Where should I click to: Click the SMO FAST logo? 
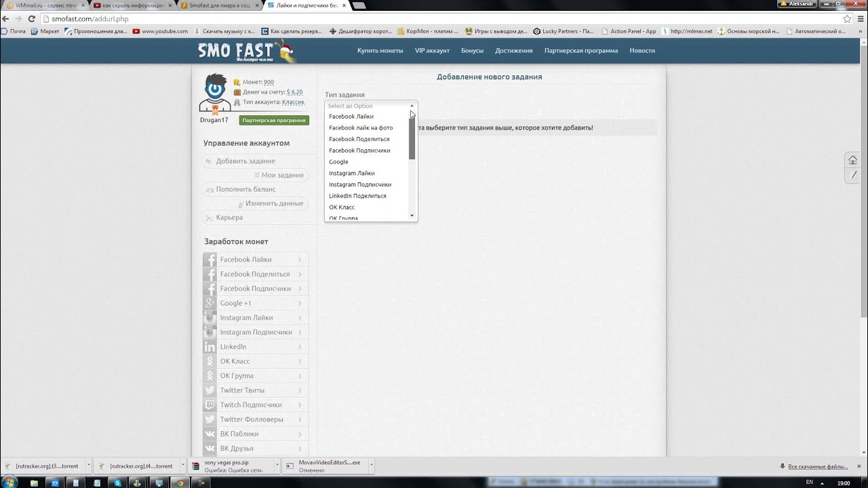pyautogui.click(x=247, y=51)
